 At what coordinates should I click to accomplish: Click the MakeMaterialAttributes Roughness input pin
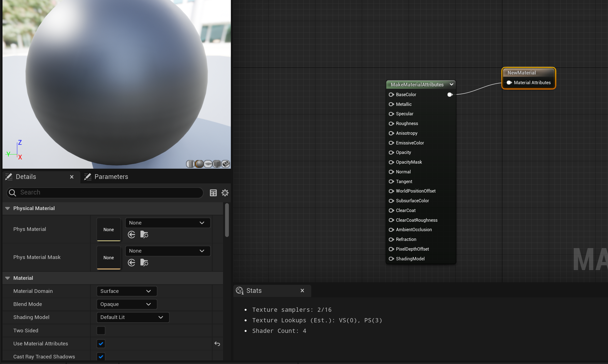pyautogui.click(x=391, y=124)
